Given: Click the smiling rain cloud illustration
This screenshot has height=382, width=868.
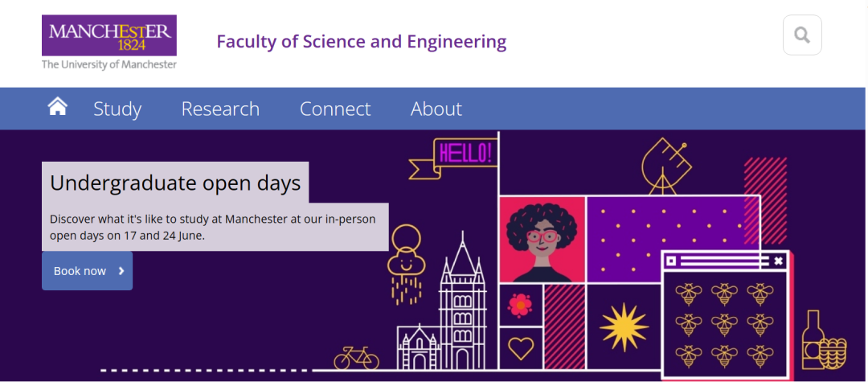Looking at the screenshot, I should (404, 264).
